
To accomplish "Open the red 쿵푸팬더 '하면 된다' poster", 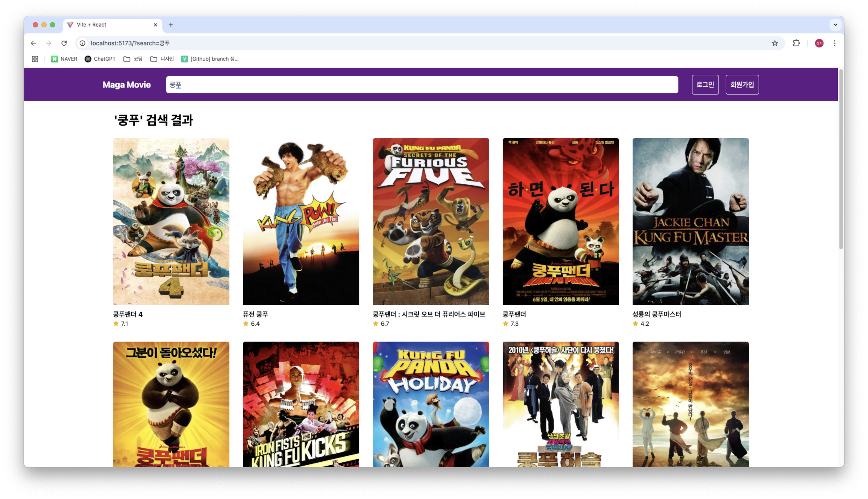I will coord(560,221).
